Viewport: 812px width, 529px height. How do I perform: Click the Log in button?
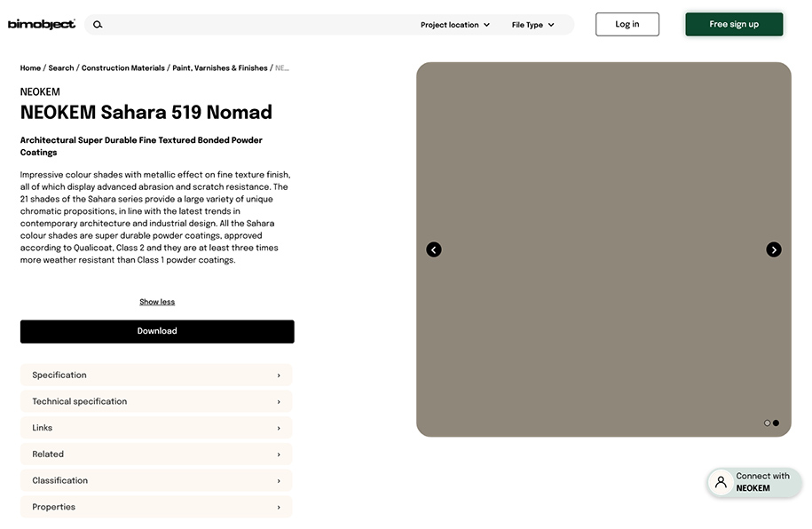point(627,24)
